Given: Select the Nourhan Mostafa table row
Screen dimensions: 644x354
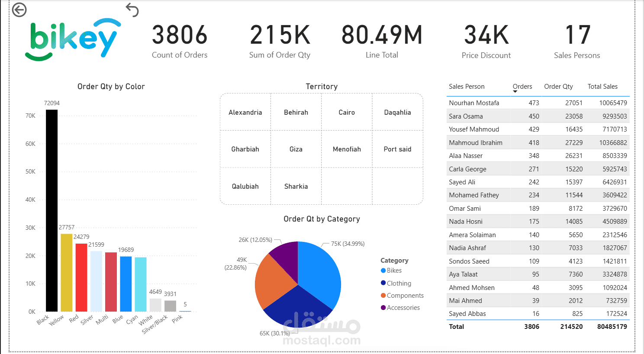Looking at the screenshot, I should (x=538, y=103).
